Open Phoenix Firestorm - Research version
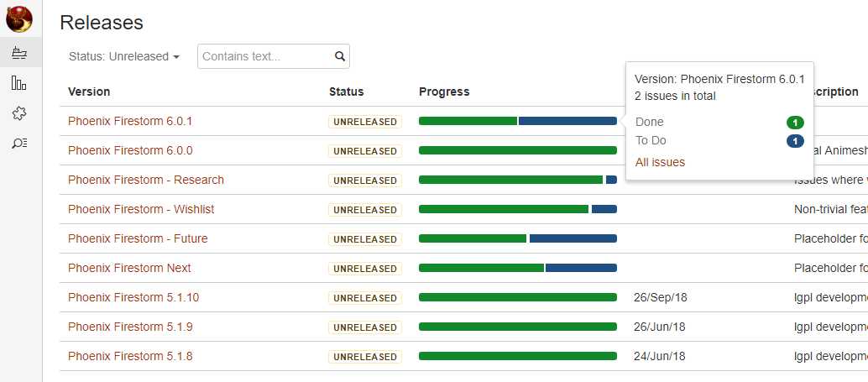The image size is (868, 382). (x=146, y=180)
